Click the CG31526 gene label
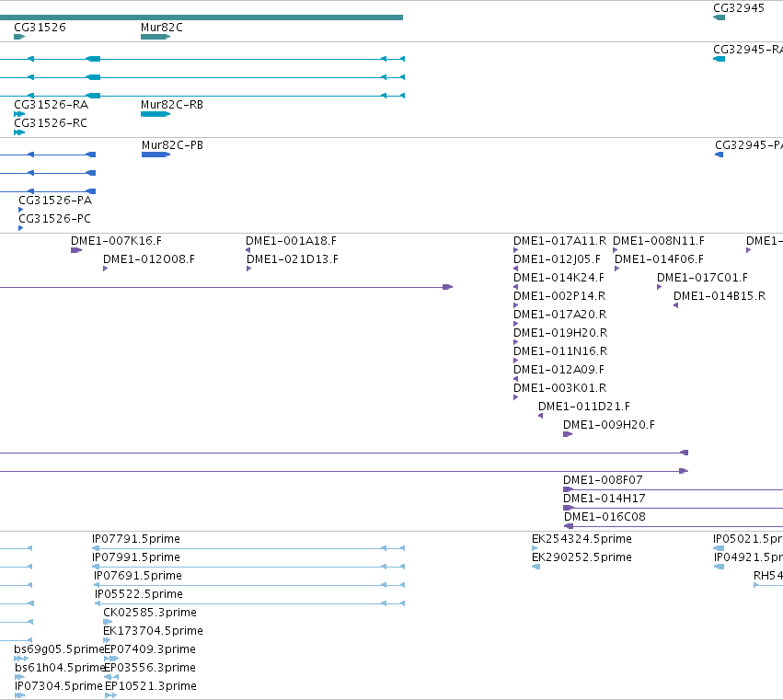The height and width of the screenshot is (700, 783). tap(40, 28)
